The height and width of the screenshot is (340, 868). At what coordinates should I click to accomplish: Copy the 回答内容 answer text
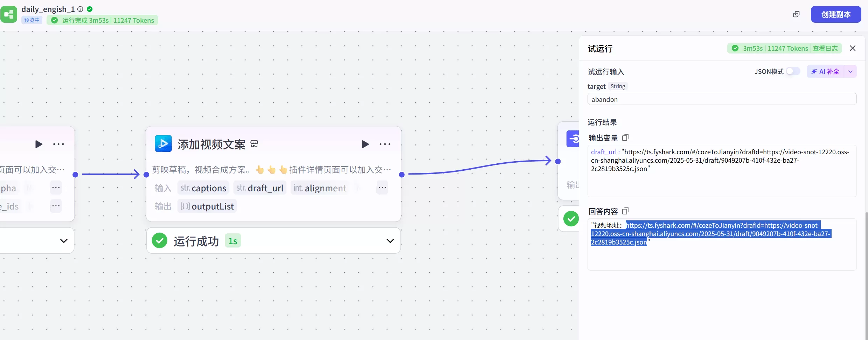pyautogui.click(x=626, y=211)
